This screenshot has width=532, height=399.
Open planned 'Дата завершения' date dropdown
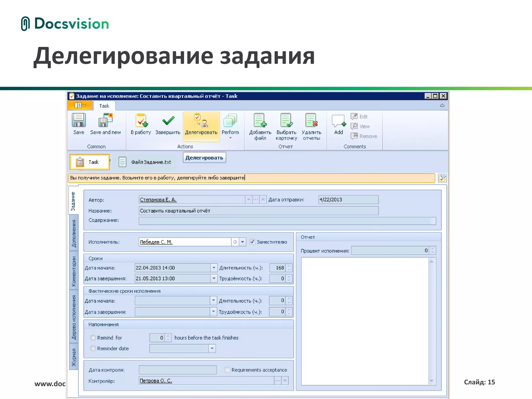pos(214,278)
